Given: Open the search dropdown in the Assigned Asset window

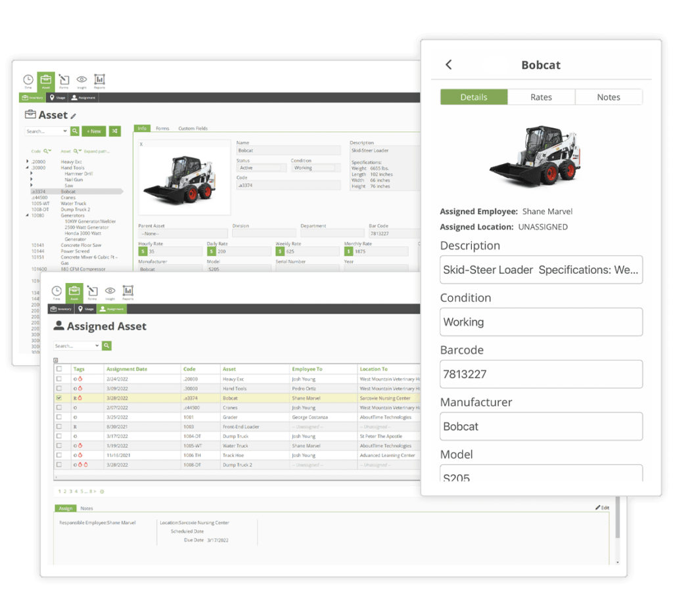Looking at the screenshot, I should [x=97, y=345].
